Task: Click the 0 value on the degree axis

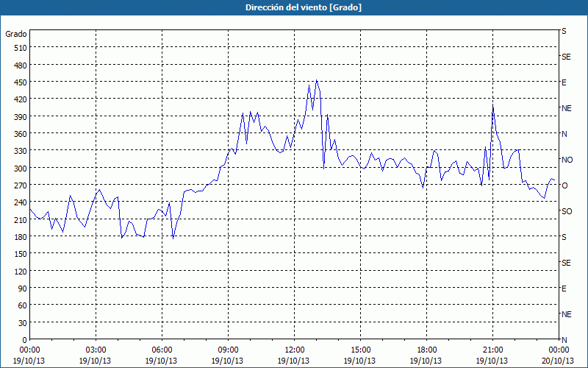Action: click(x=25, y=340)
